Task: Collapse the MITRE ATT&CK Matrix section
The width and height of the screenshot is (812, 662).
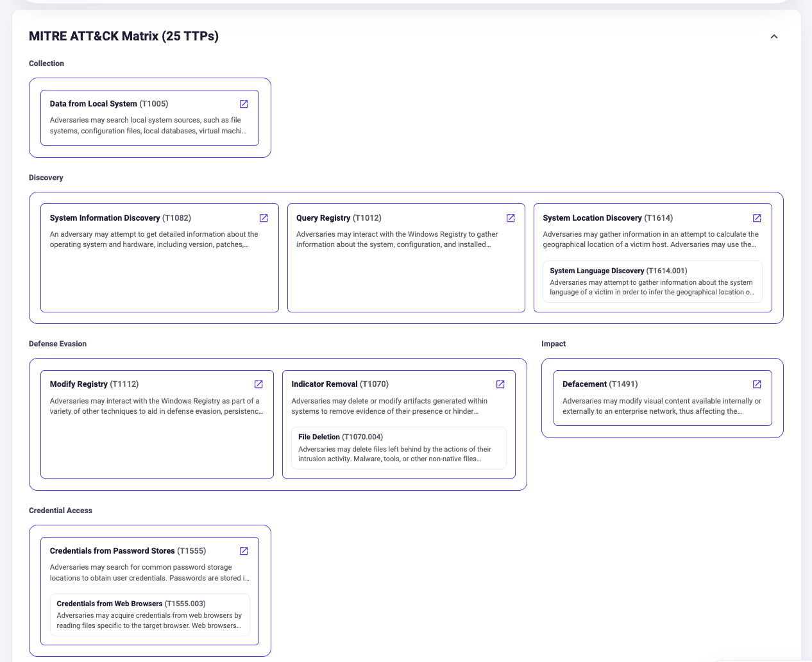Action: point(774,37)
